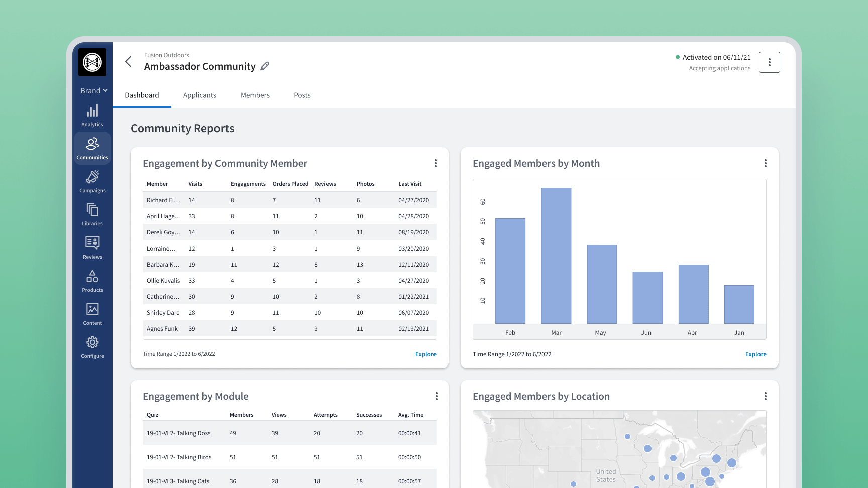The height and width of the screenshot is (488, 868).
Task: Open Campaigns in the sidebar
Action: [x=92, y=182]
